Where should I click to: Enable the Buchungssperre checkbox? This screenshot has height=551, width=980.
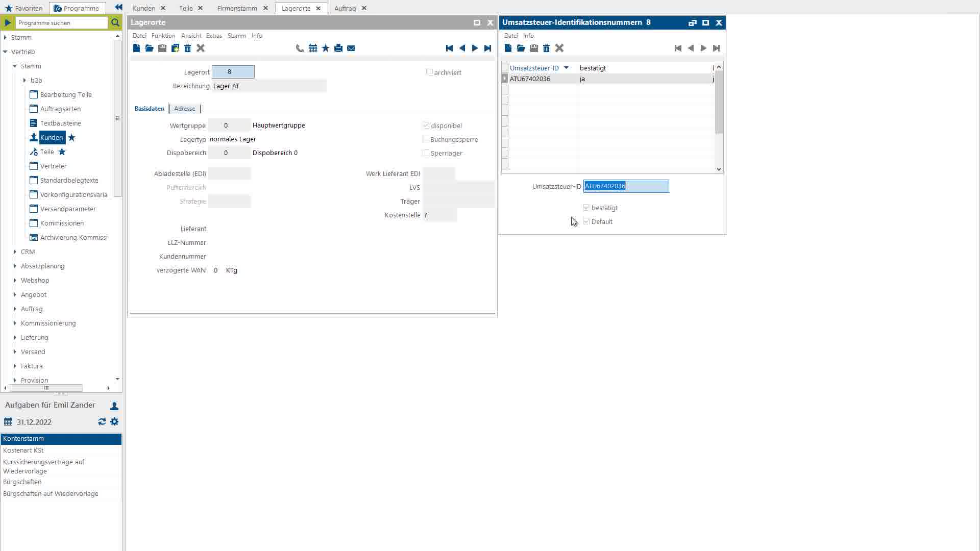426,139
